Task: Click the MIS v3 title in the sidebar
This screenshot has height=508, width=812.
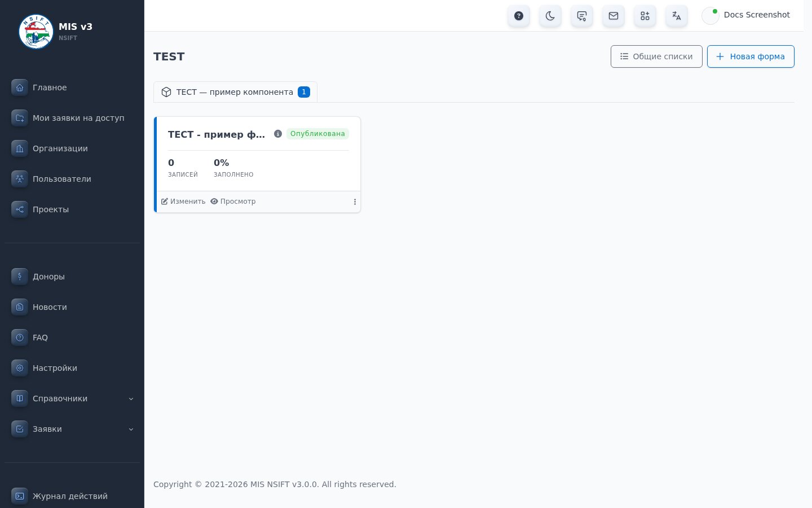Action: [x=76, y=27]
